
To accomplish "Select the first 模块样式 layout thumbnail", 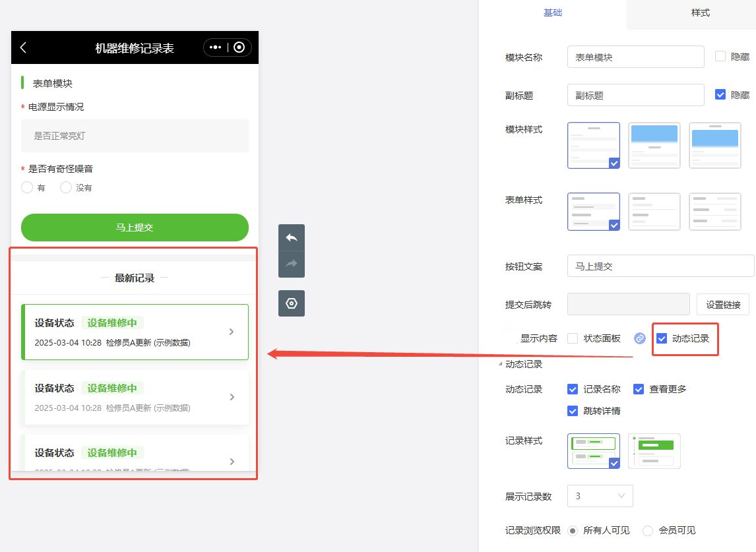I will coord(593,145).
